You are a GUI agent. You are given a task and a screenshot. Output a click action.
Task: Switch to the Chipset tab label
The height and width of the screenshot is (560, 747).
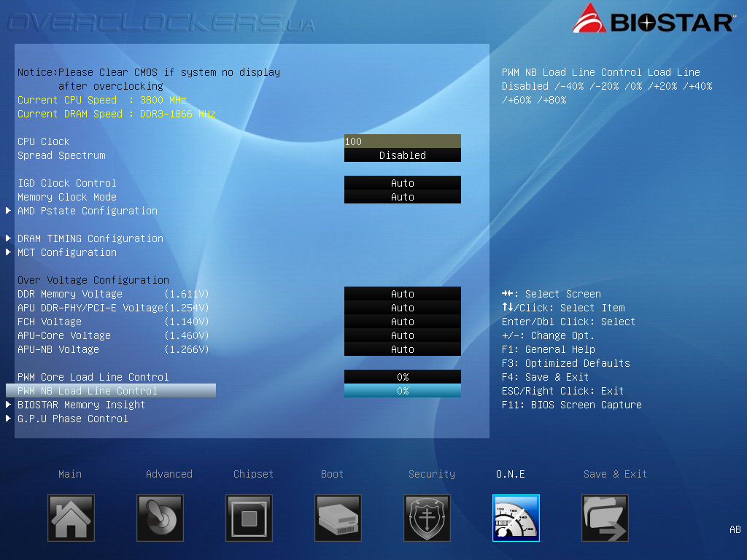[253, 474]
